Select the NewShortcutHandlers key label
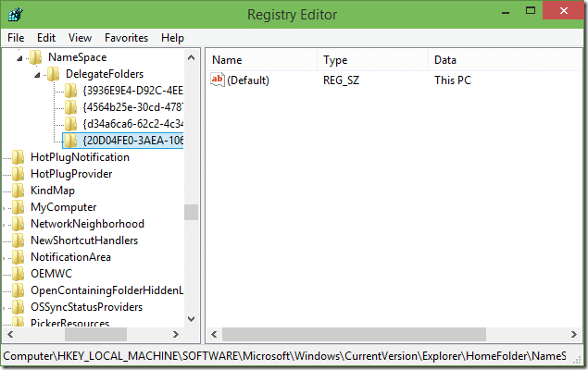 [84, 240]
